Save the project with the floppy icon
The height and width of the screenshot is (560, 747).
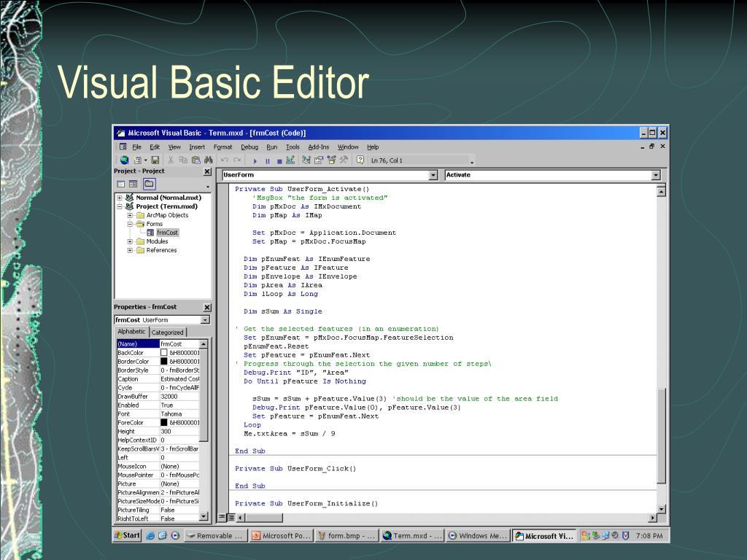(x=155, y=160)
